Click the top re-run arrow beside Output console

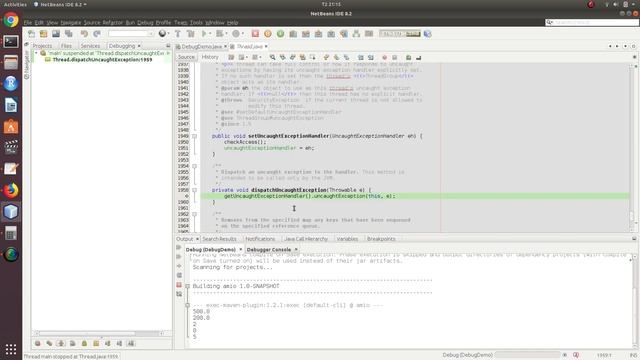click(x=179, y=247)
